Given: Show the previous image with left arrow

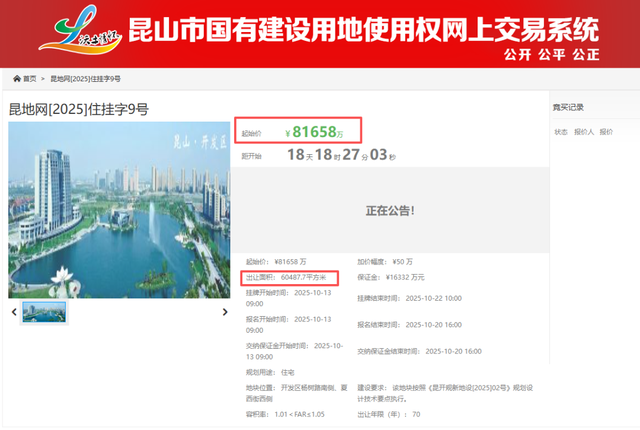Looking at the screenshot, I should click(x=13, y=312).
